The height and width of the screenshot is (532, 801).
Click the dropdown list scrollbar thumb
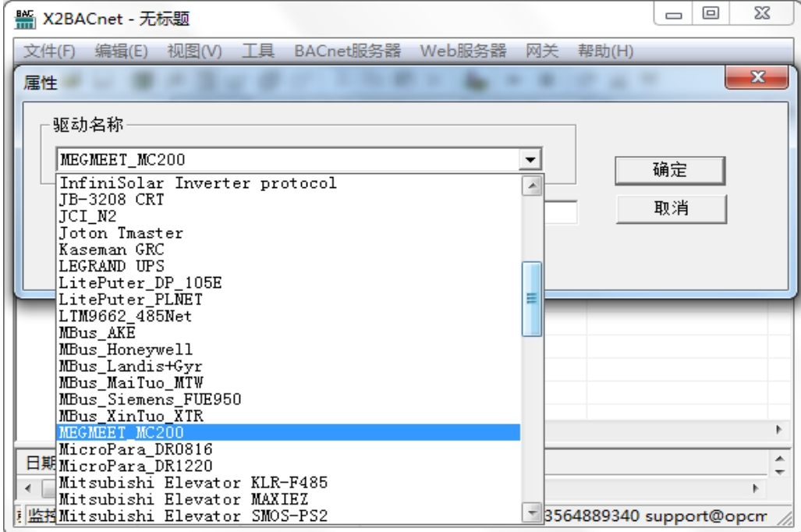(x=532, y=299)
